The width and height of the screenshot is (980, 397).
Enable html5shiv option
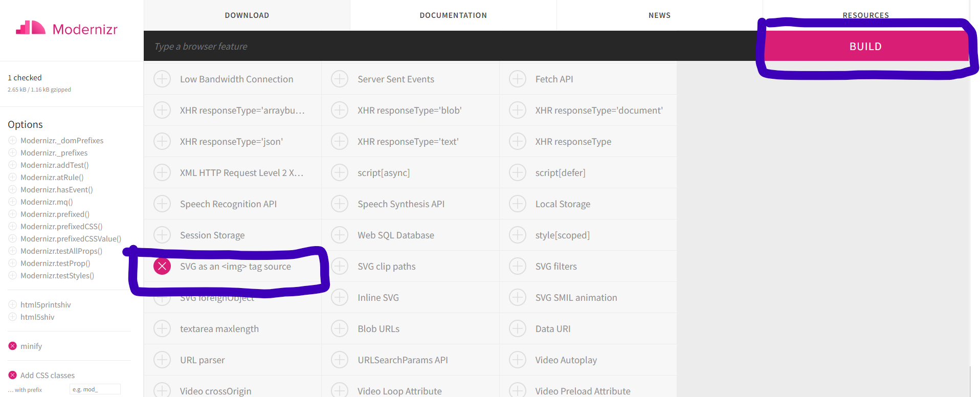[x=13, y=317]
